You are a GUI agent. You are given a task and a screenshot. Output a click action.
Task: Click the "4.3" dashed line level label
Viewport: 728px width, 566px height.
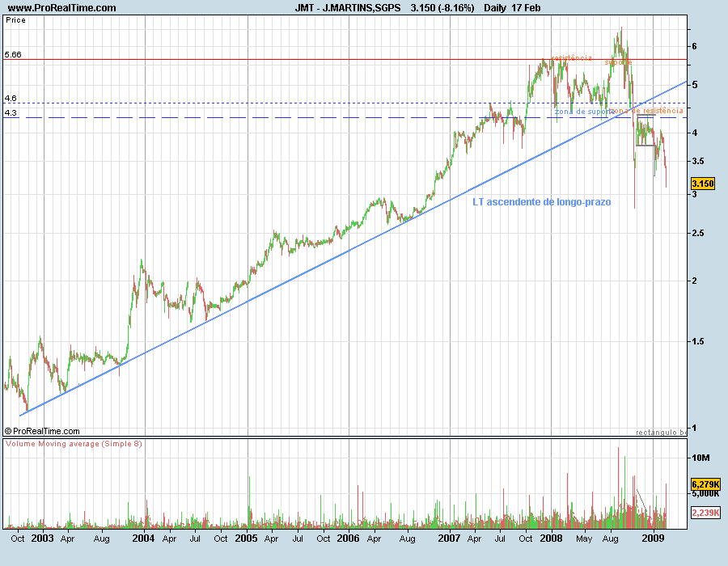11,112
